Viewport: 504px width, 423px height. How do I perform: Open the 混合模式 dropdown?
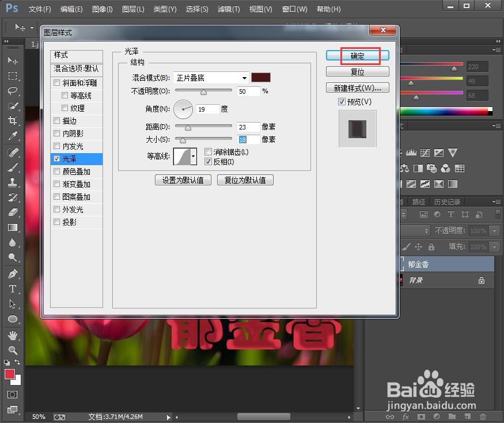click(211, 78)
